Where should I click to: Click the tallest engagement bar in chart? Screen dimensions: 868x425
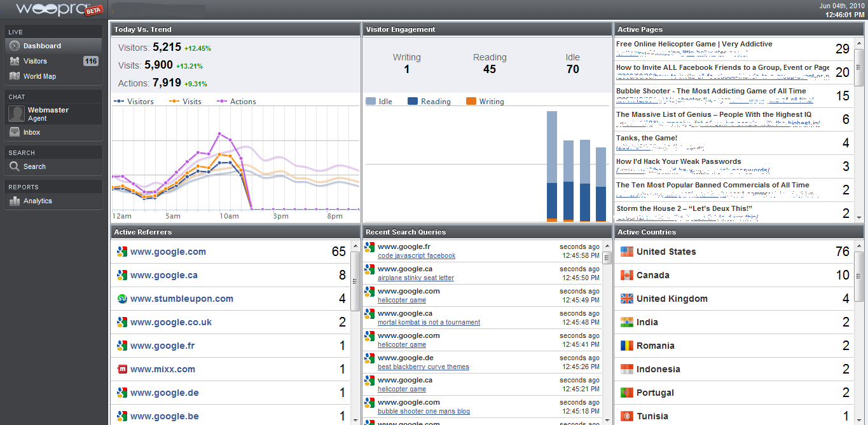pos(552,166)
